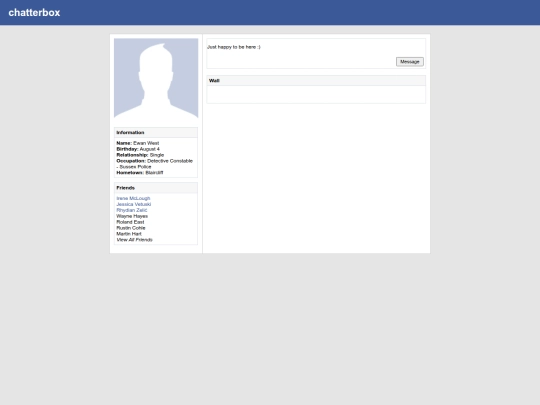The width and height of the screenshot is (540, 405).
Task: Open Irene McLough's profile link
Action: 133,198
